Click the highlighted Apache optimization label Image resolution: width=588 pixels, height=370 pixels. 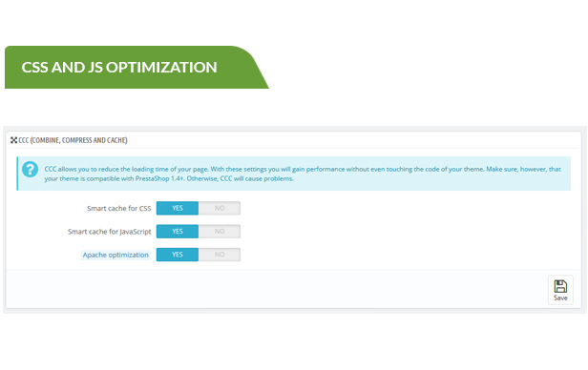[115, 255]
